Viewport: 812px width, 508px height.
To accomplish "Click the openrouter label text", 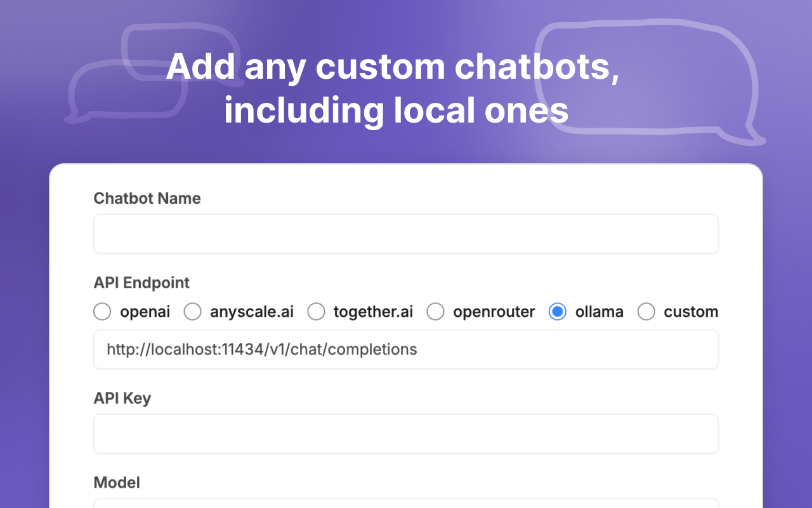I will coord(494,312).
